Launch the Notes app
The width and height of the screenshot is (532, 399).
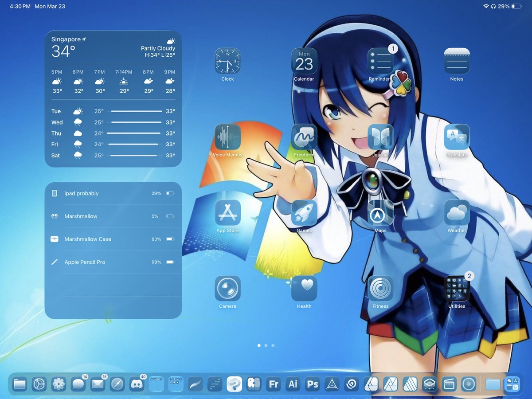tap(457, 61)
